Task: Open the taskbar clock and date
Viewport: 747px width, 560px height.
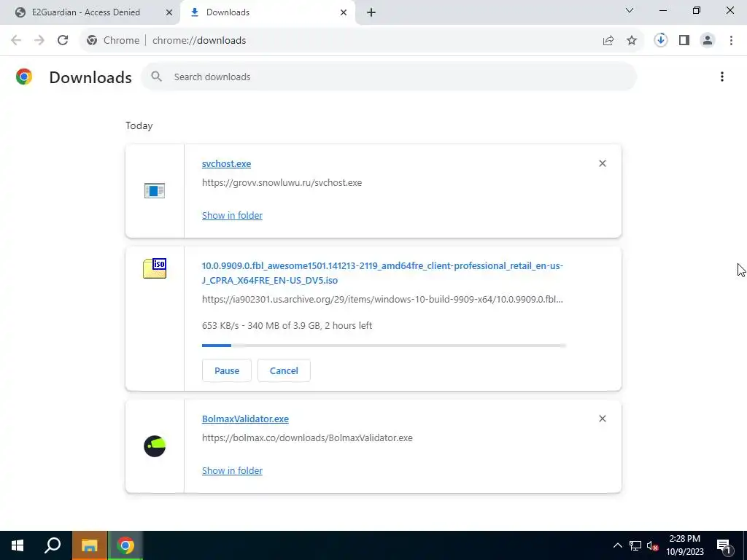Action: point(684,545)
